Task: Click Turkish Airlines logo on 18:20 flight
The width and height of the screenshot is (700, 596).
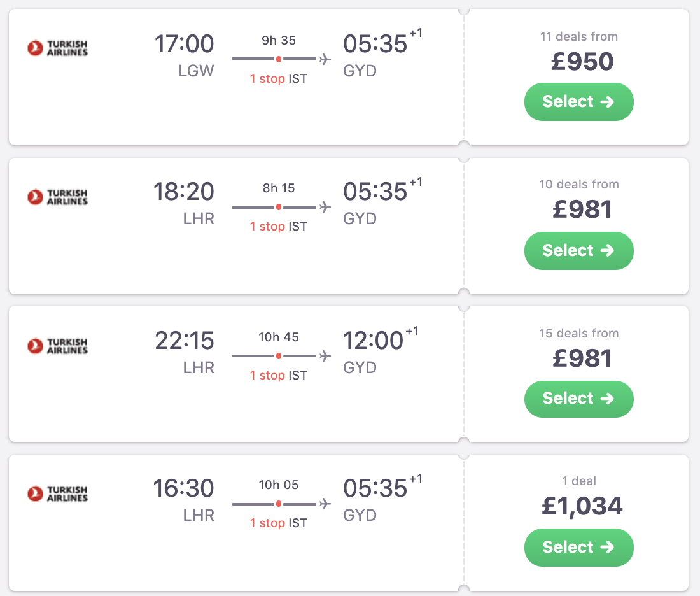Action: pos(57,197)
